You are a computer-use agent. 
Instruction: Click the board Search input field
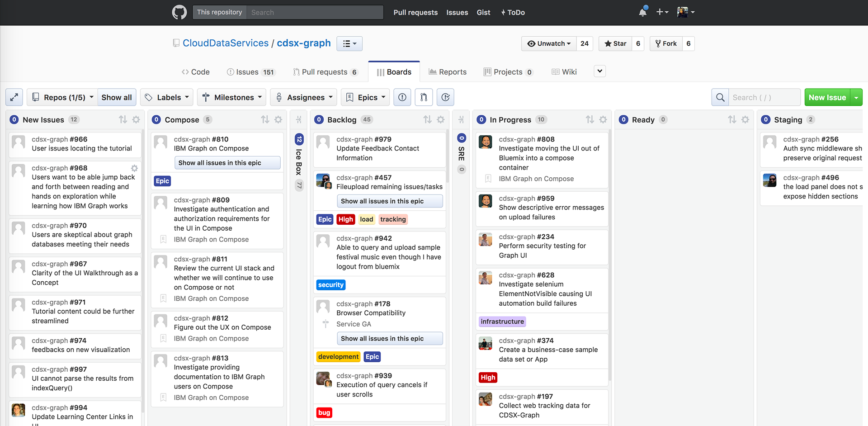pyautogui.click(x=764, y=97)
